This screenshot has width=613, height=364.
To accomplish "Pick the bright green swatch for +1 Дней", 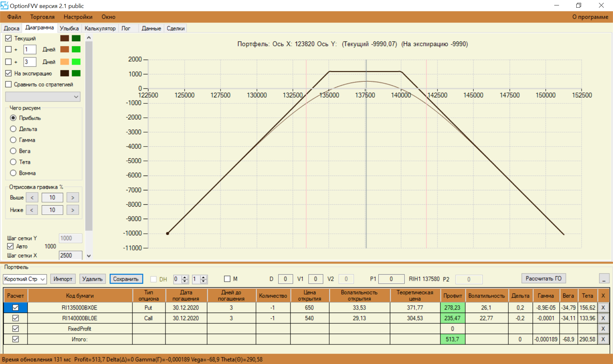I will [x=76, y=49].
